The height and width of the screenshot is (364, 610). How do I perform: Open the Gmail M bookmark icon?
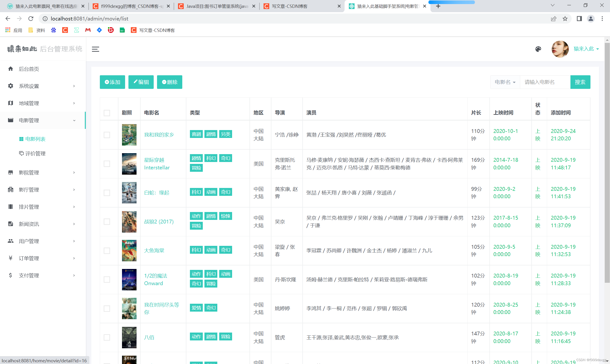[88, 30]
